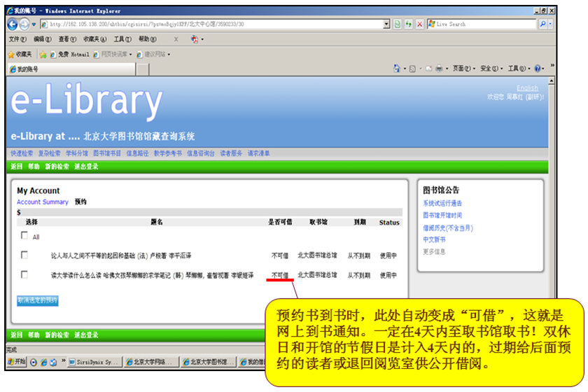Switch to SirsiDynix taskbar window
The height and width of the screenshot is (392, 588).
pos(95,362)
